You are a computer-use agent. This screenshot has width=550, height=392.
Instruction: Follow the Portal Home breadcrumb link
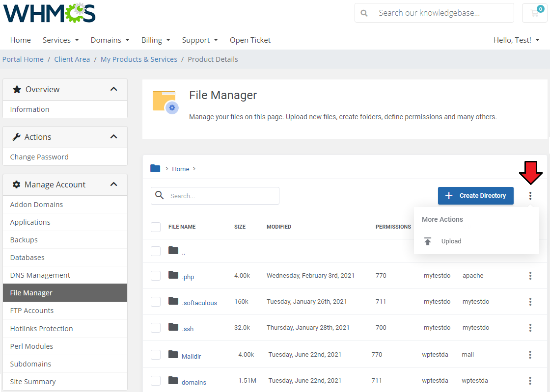pos(23,59)
